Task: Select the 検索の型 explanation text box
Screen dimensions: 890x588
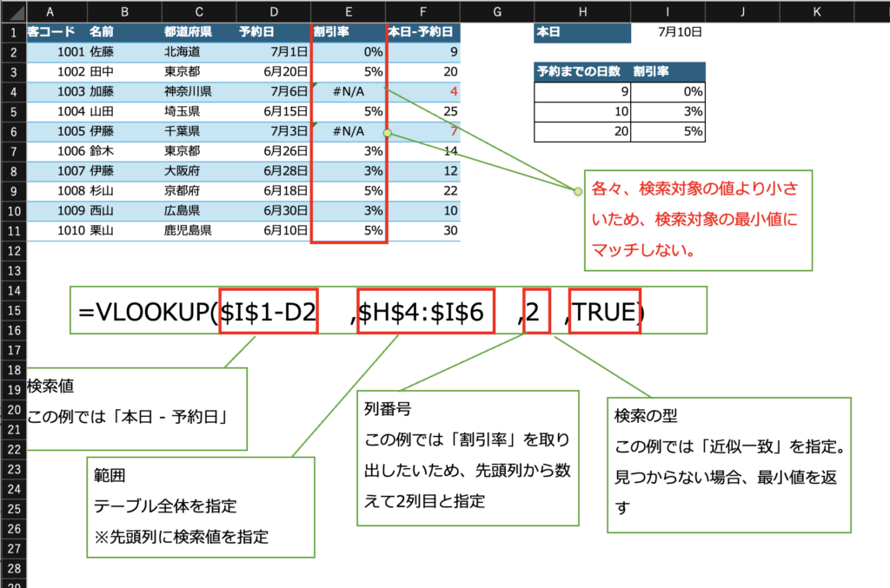Action: [x=728, y=465]
